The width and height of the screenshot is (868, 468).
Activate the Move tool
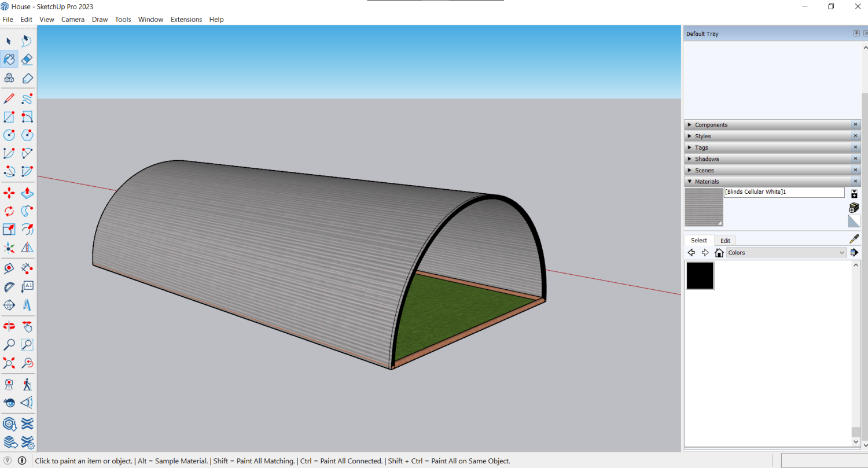pyautogui.click(x=9, y=193)
